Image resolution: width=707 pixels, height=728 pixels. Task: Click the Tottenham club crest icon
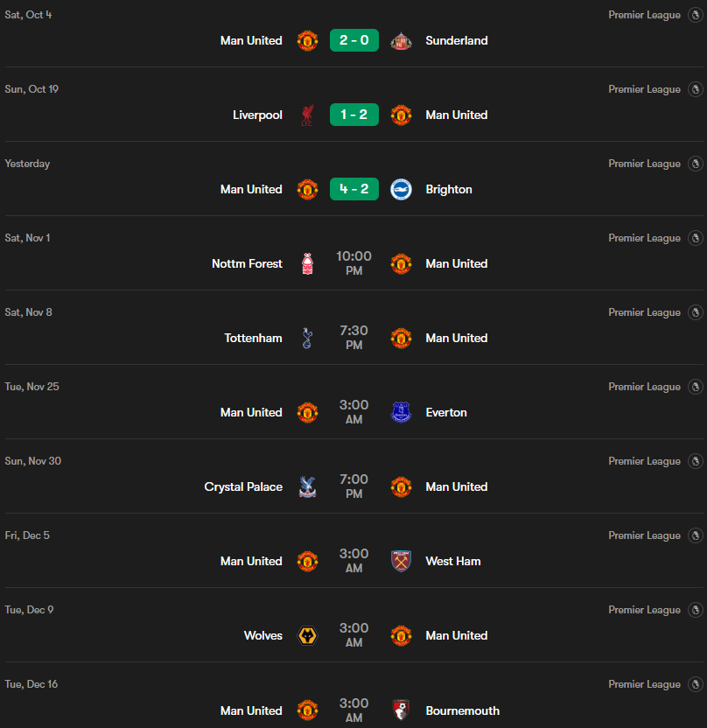307,339
